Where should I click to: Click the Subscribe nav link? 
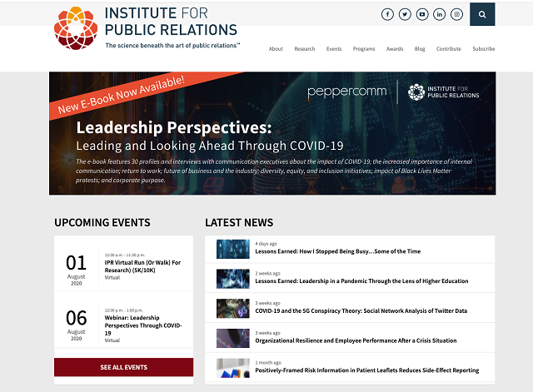[x=484, y=49]
